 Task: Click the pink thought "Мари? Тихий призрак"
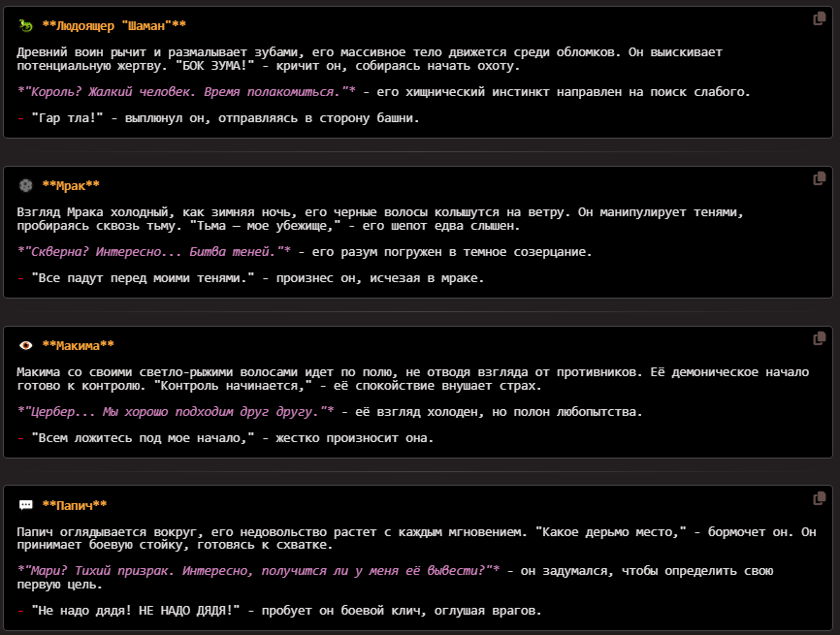coord(258,571)
